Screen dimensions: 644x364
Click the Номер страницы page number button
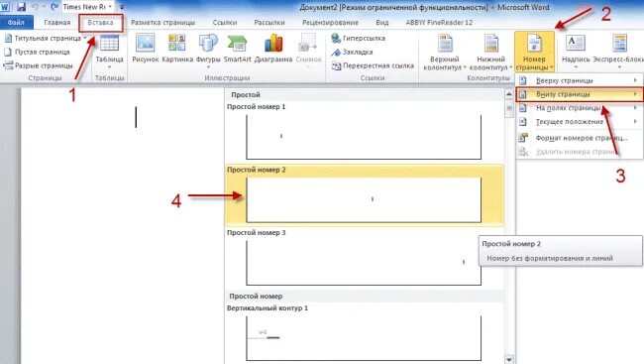(534, 53)
